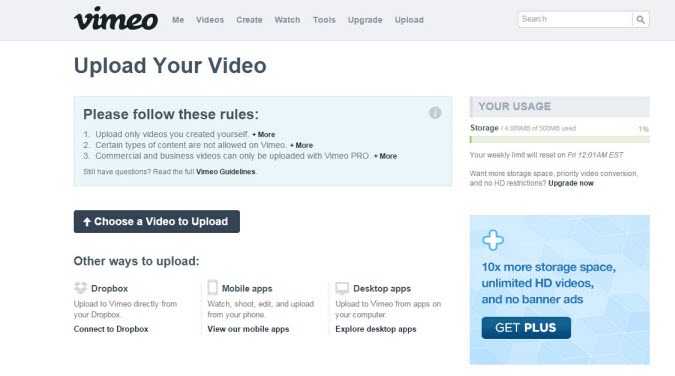Go to Upload in the top navigation

click(409, 20)
